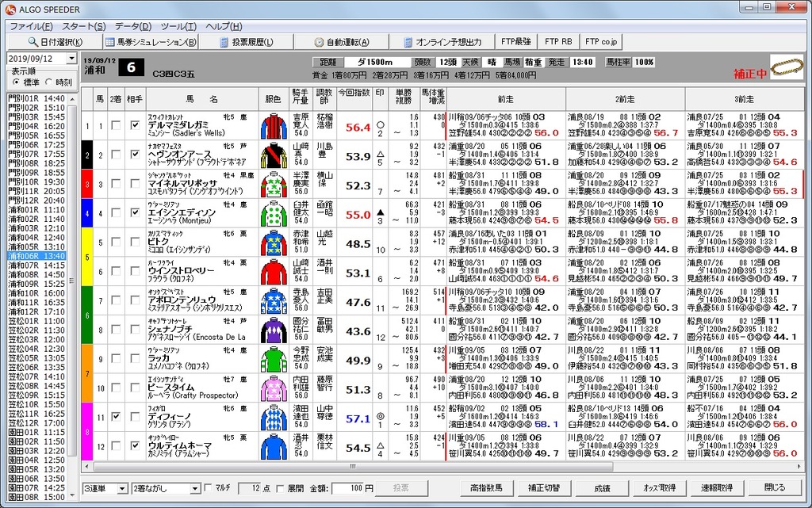Click the 成績 button
This screenshot has height=508, width=812.
click(x=602, y=488)
